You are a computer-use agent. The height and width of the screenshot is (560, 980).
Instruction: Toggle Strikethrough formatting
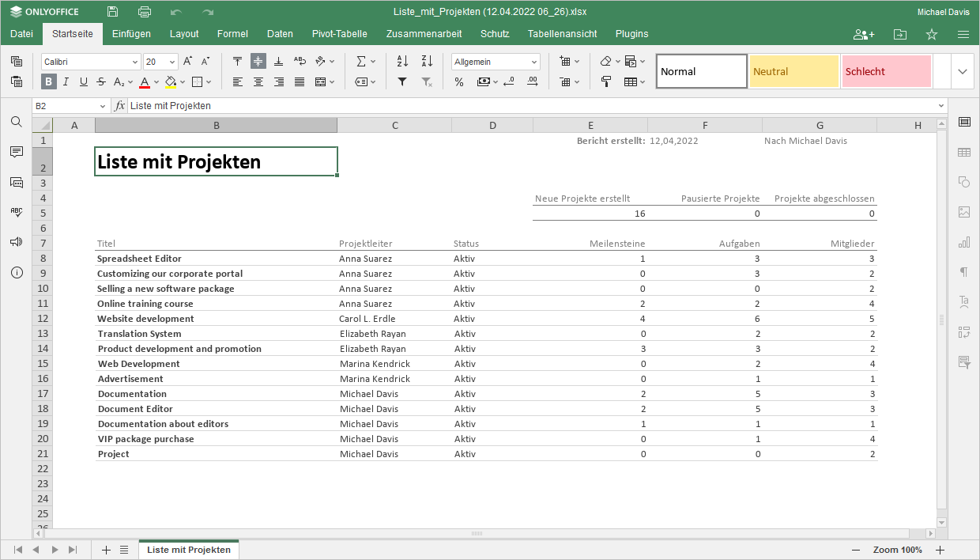point(101,81)
